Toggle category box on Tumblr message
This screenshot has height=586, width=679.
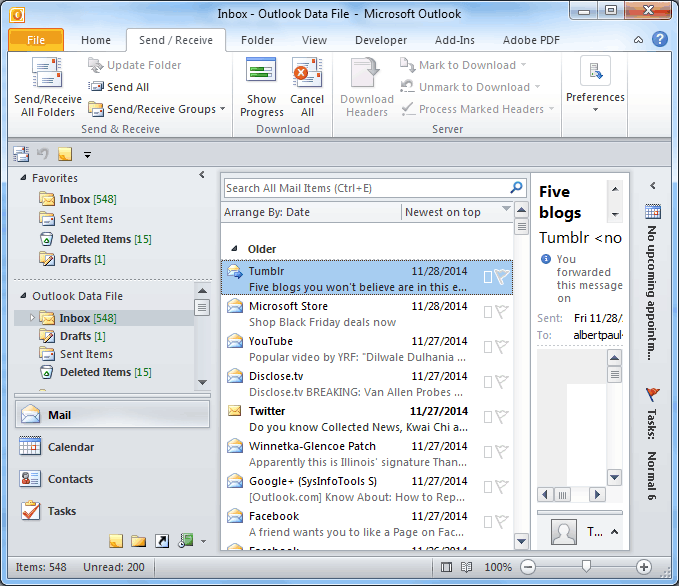click(x=488, y=277)
